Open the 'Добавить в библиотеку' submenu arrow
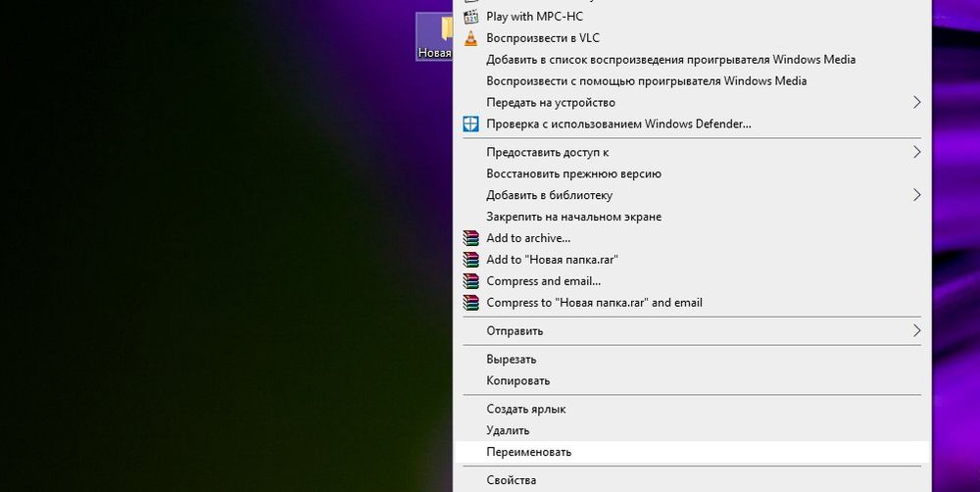This screenshot has width=980, height=492. click(916, 195)
